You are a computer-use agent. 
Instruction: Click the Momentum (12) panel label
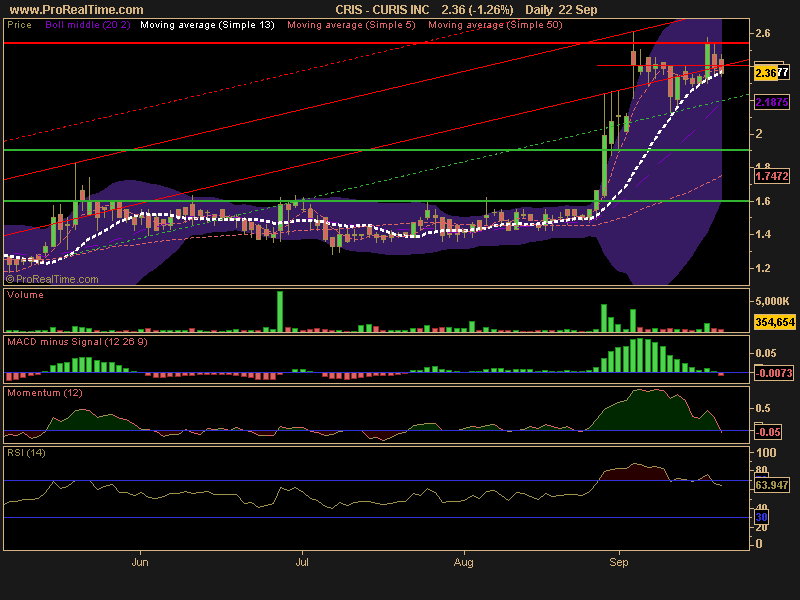[45, 393]
